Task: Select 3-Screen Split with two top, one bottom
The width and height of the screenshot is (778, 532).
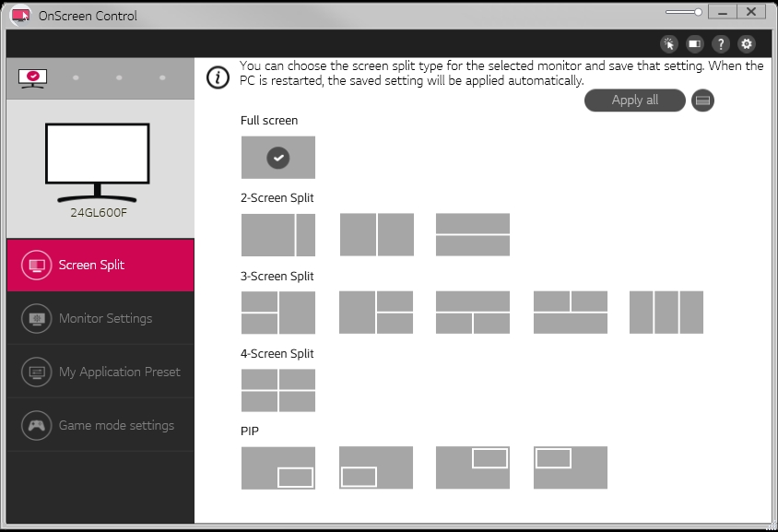Action: point(570,313)
